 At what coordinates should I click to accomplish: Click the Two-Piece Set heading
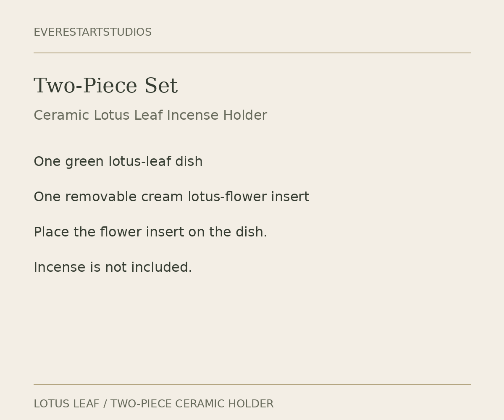click(105, 86)
